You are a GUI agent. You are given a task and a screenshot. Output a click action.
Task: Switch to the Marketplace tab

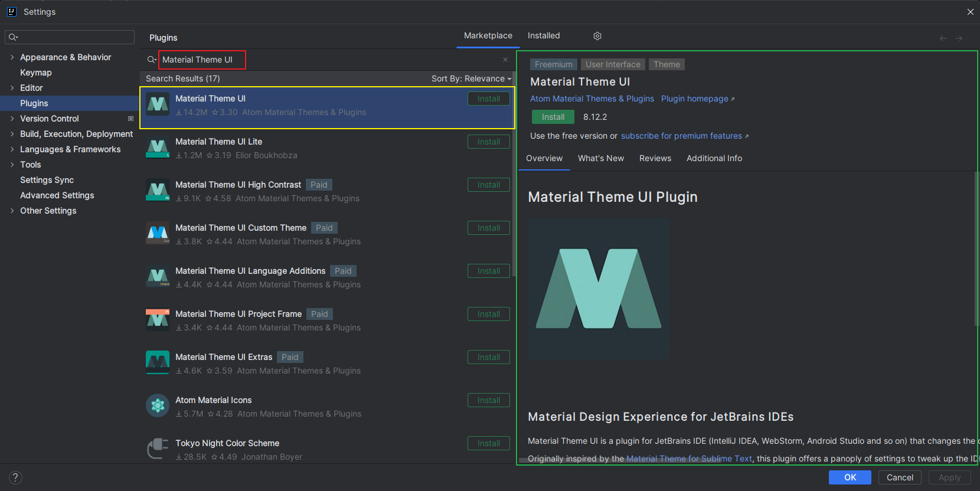click(488, 35)
